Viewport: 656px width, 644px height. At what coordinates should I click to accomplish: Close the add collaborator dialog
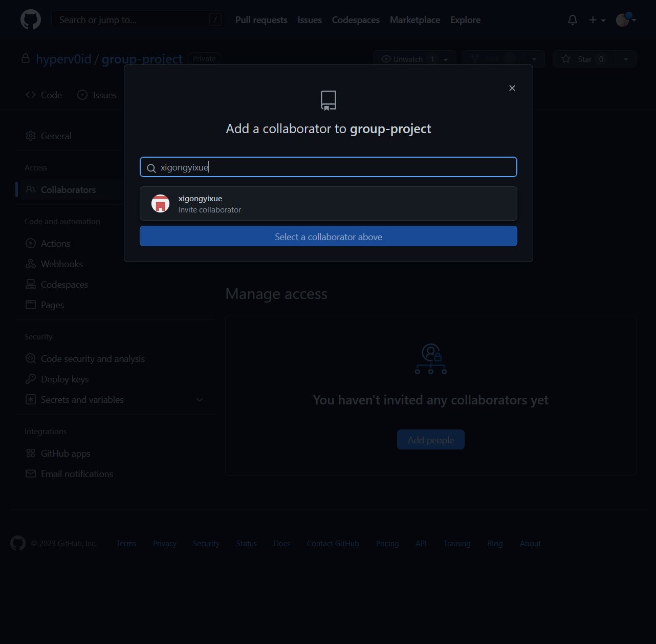512,88
